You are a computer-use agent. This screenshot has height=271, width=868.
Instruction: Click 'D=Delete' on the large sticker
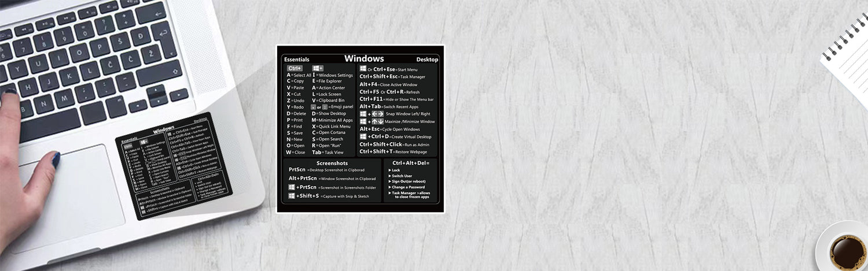[x=296, y=113]
